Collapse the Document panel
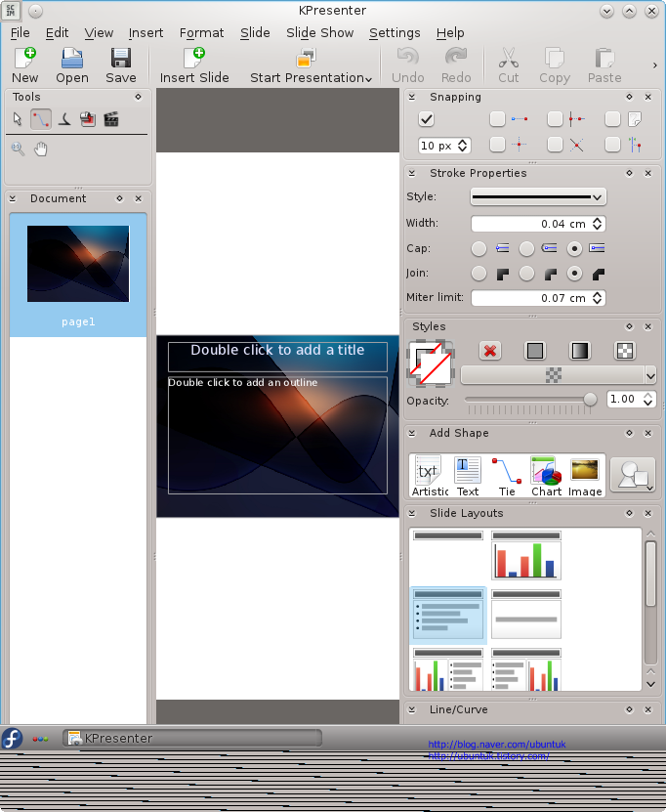 pos(13,198)
